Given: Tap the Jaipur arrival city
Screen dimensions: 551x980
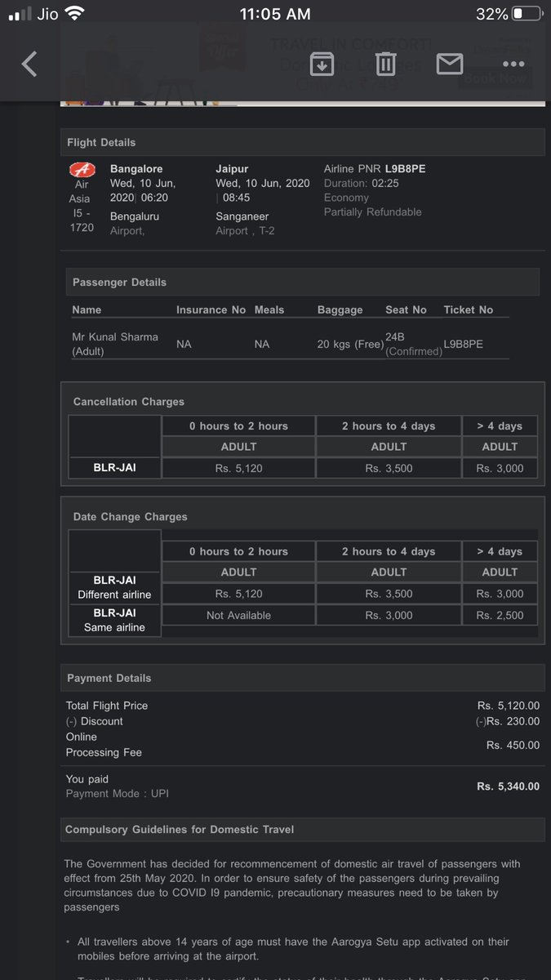Looking at the screenshot, I should (x=232, y=169).
